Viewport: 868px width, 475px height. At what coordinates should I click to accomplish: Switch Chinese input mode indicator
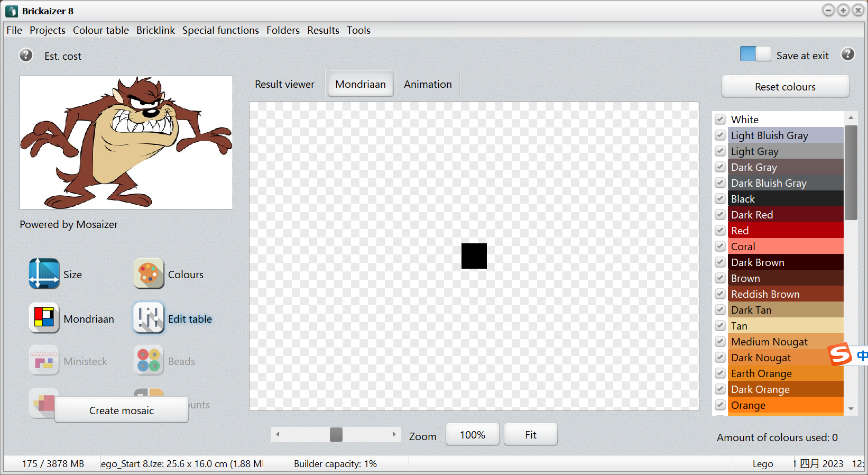[862, 355]
